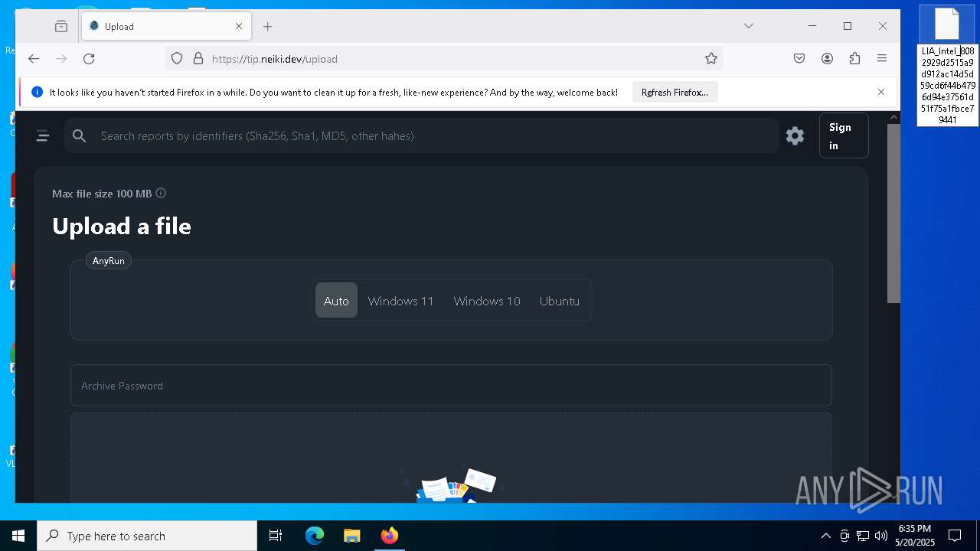Viewport: 980px width, 551px height.
Task: Select the Auto OS option
Action: coord(336,301)
